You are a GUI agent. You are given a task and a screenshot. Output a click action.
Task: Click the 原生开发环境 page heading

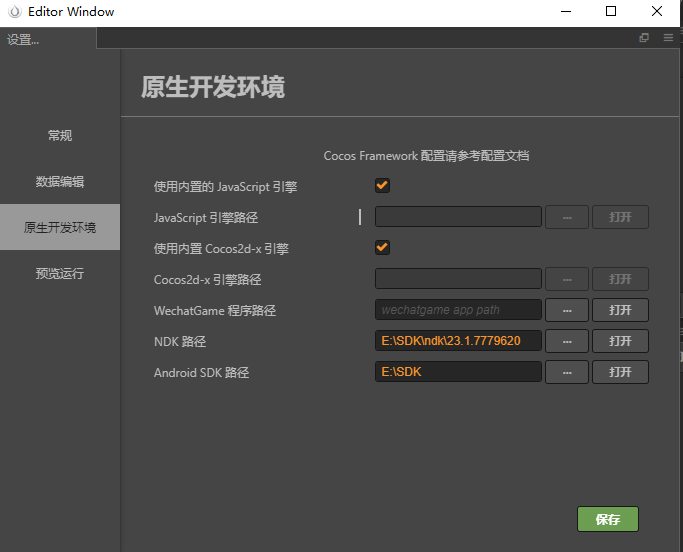(x=213, y=87)
